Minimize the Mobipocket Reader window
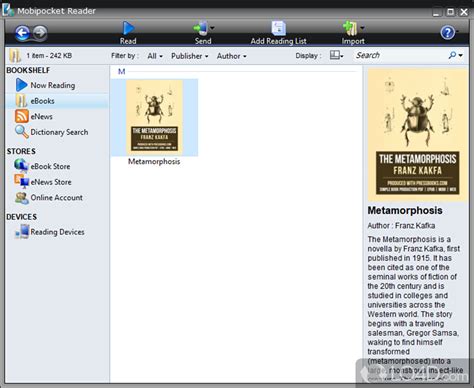 [437, 12]
